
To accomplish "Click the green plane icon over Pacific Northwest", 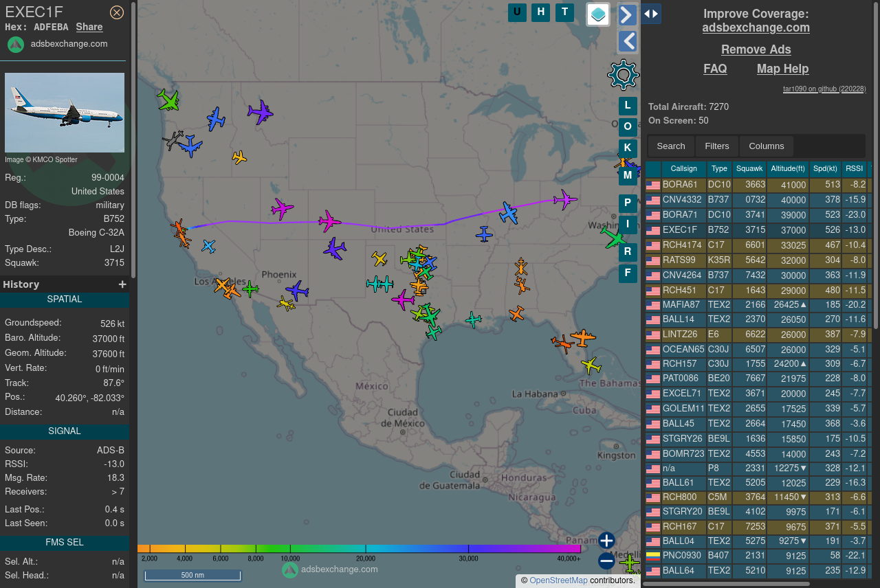I will click(168, 100).
